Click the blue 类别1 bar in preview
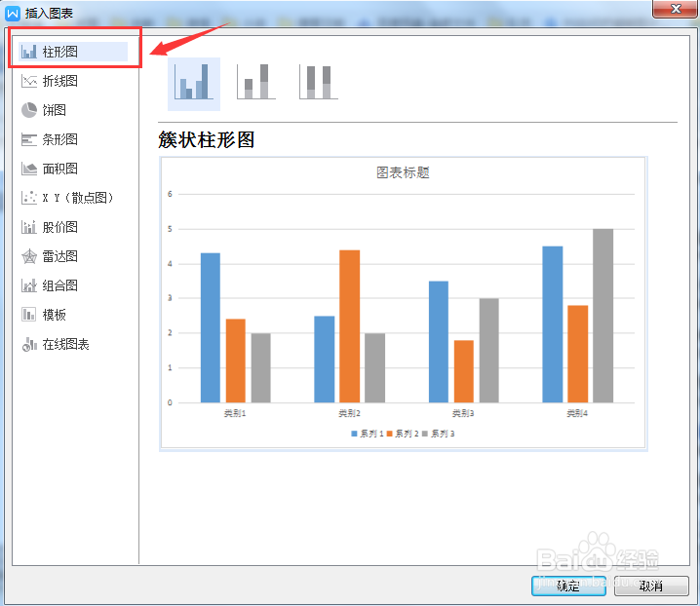Image resolution: width=700 pixels, height=606 pixels. point(211,328)
